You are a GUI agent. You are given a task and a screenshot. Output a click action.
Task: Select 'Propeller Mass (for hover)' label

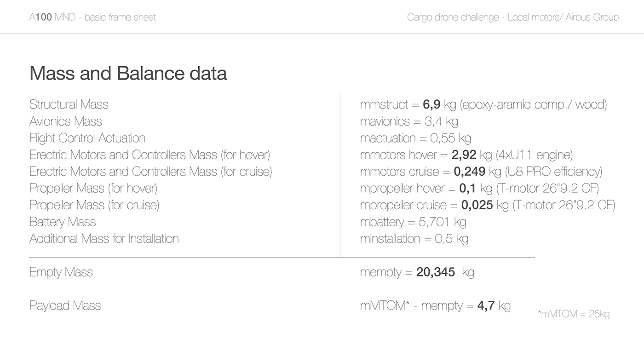pos(93,188)
